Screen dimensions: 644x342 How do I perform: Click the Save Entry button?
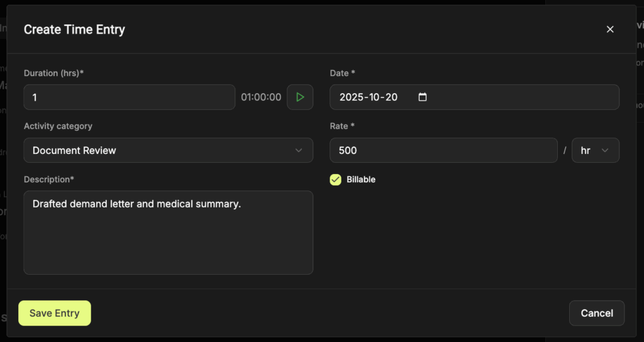tap(55, 313)
